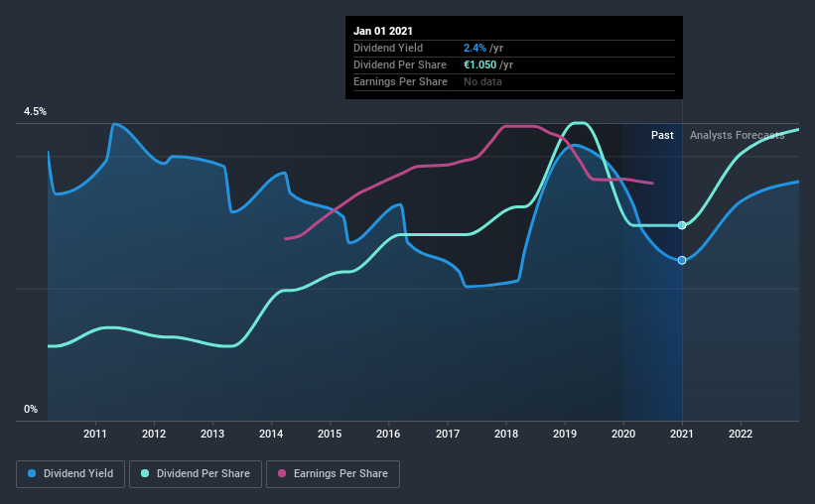
Task: Click the €1.050 dividend per share value
Action: click(479, 64)
